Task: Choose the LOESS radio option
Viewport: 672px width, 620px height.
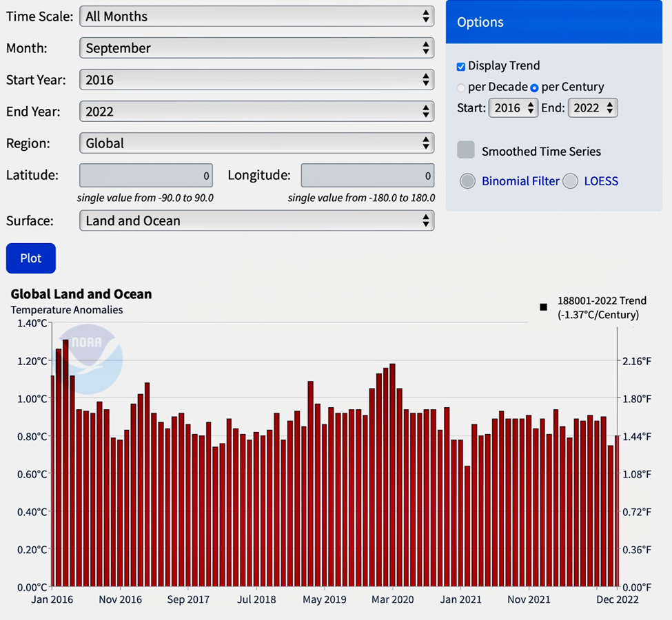Action: point(570,181)
